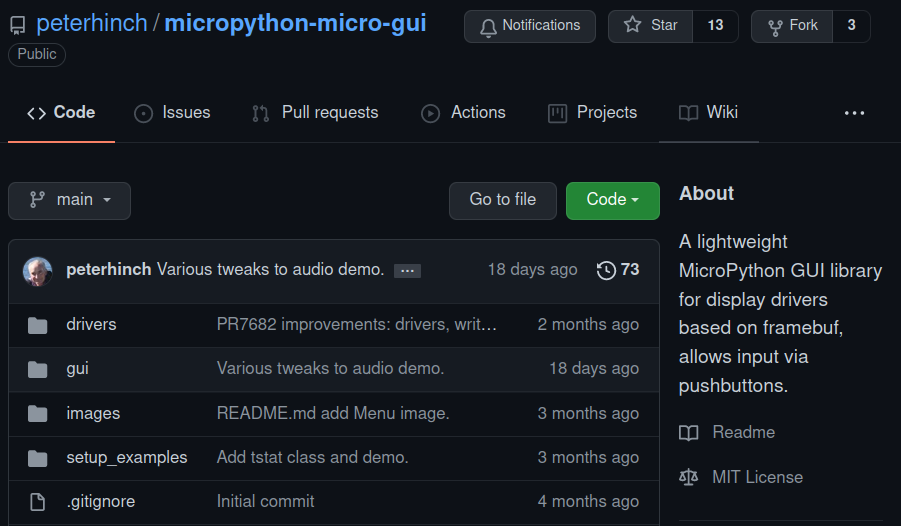View the 73 commits history
Screen dimensions: 901x526
tap(618, 270)
